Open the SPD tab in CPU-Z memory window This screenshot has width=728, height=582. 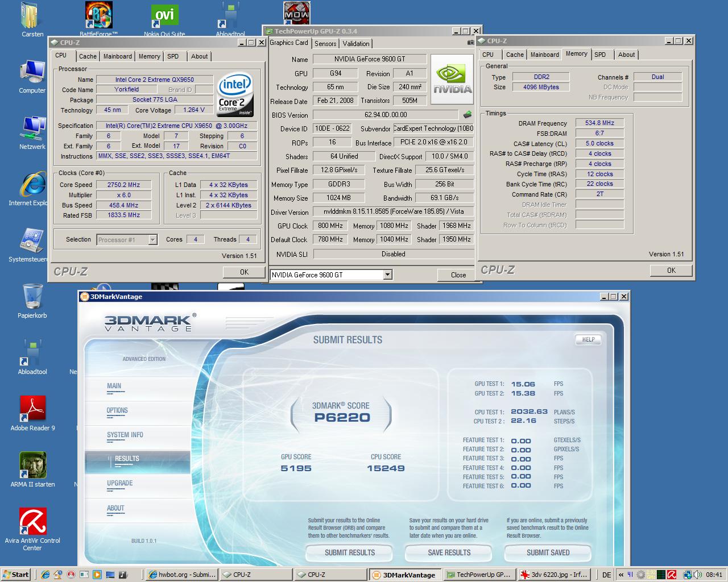[600, 55]
